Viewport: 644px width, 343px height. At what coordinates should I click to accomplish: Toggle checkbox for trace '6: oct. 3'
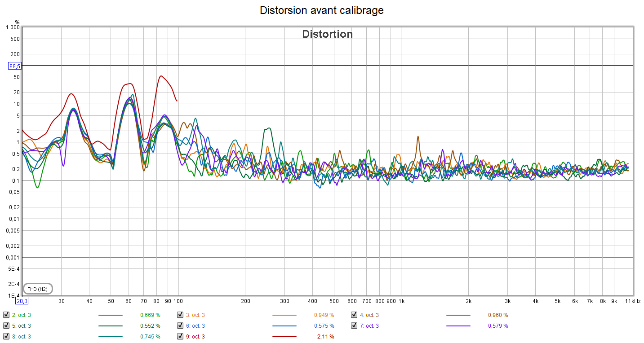[x=180, y=325]
